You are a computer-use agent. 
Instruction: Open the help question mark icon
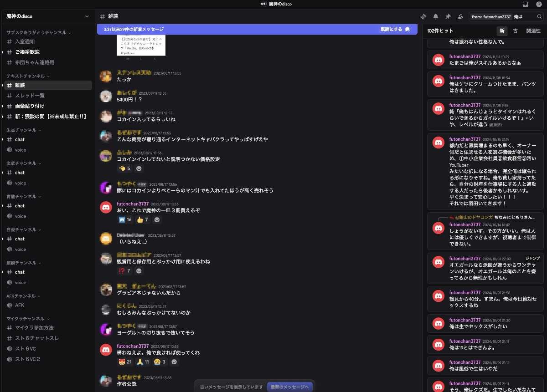[x=539, y=4]
